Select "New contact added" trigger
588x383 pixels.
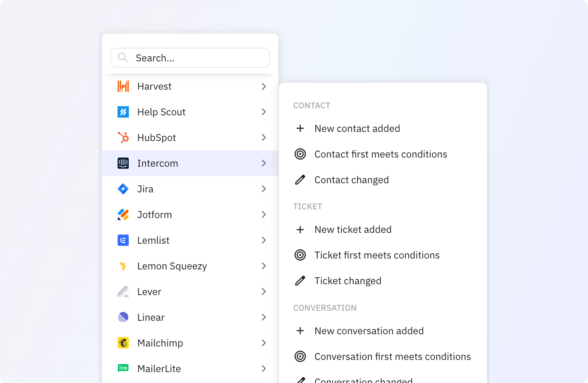click(357, 128)
